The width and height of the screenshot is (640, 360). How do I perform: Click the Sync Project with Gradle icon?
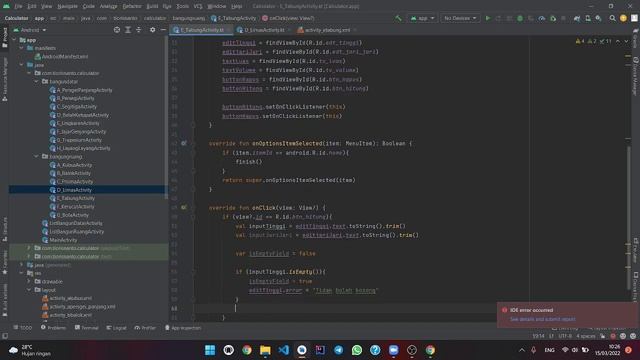pos(577,18)
